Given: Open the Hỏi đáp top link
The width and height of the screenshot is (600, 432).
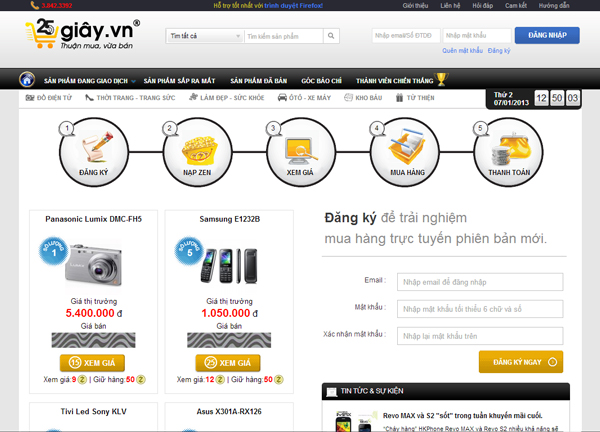Looking at the screenshot, I should (x=483, y=5).
